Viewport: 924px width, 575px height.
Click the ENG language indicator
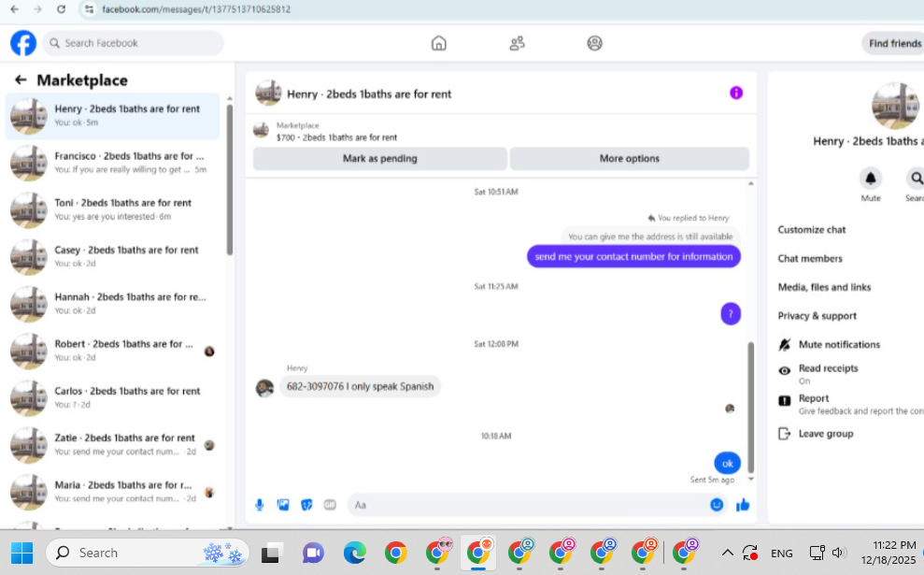[x=781, y=553]
